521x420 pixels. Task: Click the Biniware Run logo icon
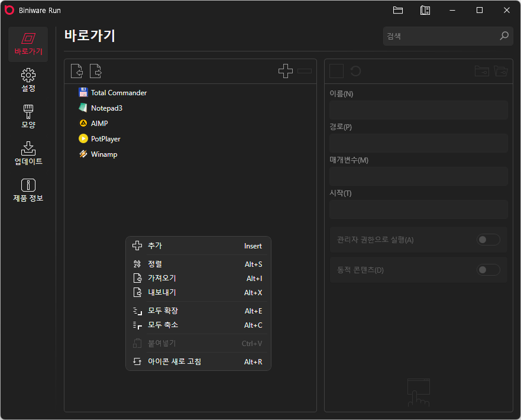[x=9, y=10]
